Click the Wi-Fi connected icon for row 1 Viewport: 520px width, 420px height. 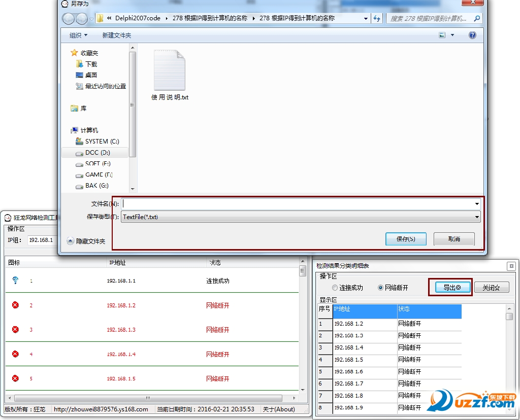click(15, 280)
